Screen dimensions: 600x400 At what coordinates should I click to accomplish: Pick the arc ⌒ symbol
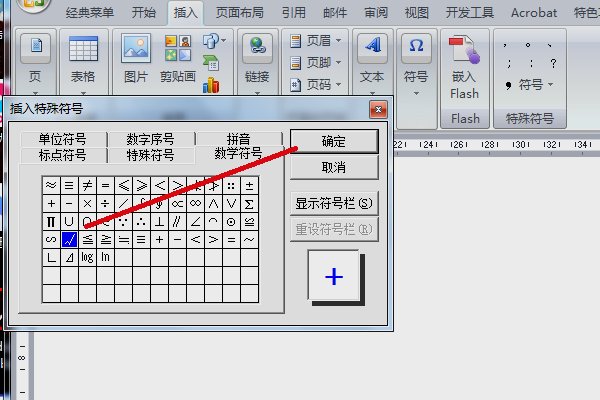pyautogui.click(x=214, y=222)
